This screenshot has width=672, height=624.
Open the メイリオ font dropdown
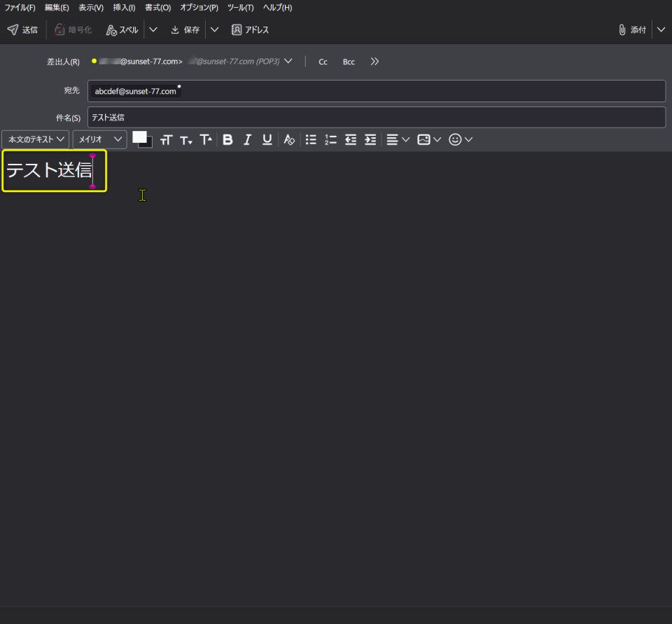(99, 140)
